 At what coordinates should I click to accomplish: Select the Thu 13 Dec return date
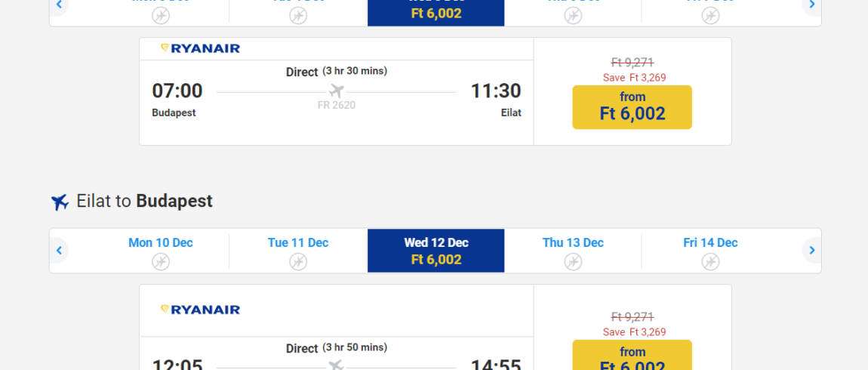573,251
